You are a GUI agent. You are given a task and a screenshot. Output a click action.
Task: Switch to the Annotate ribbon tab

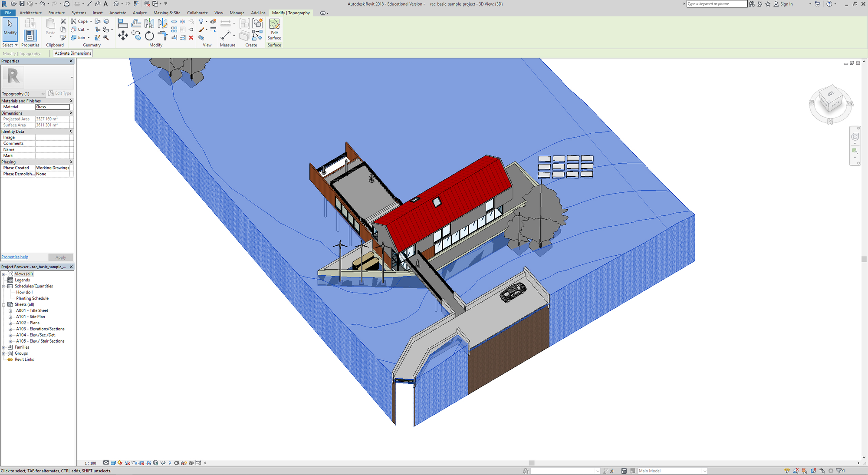[118, 13]
